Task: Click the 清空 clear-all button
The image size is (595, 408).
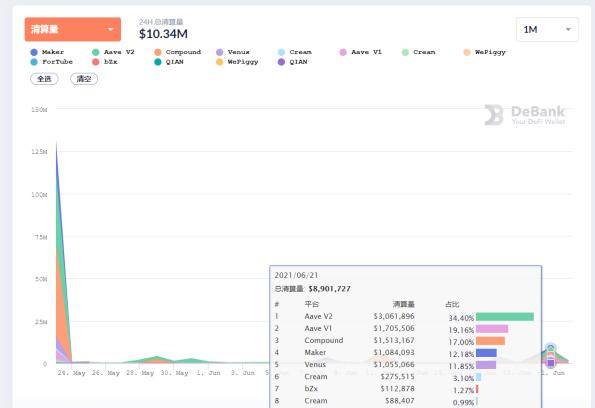Action: pos(84,79)
